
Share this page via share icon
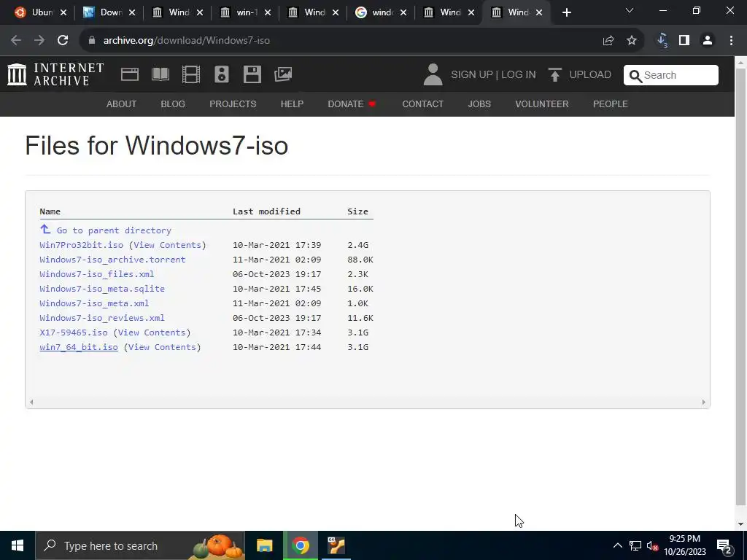(608, 41)
